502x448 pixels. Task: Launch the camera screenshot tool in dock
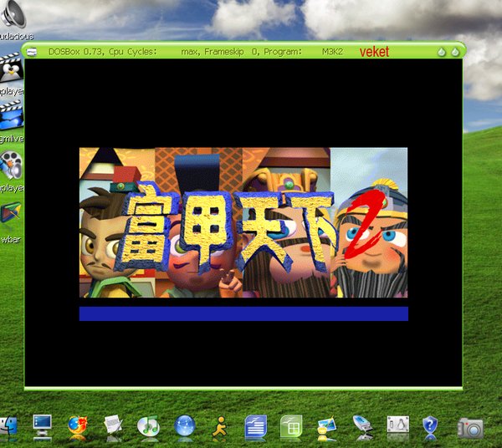[x=470, y=428]
